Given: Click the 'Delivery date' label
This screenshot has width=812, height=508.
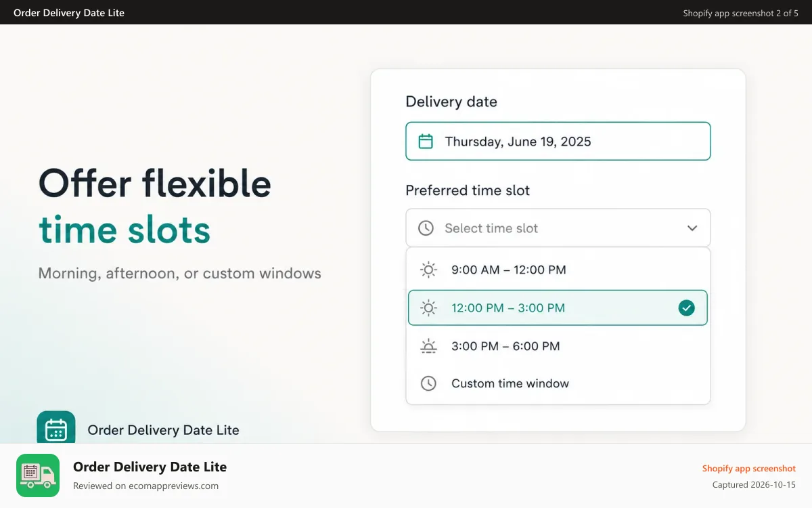Looking at the screenshot, I should click(x=451, y=102).
